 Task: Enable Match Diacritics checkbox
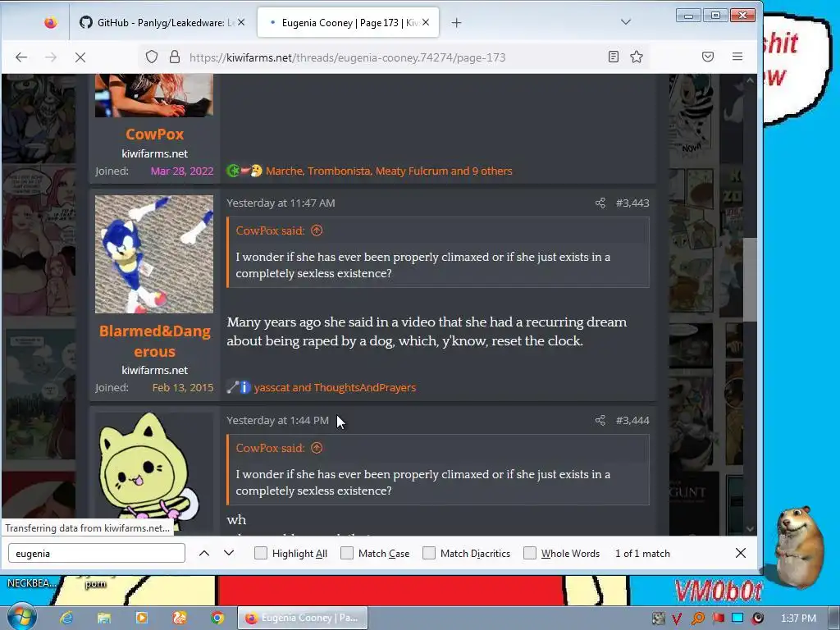[x=429, y=553]
